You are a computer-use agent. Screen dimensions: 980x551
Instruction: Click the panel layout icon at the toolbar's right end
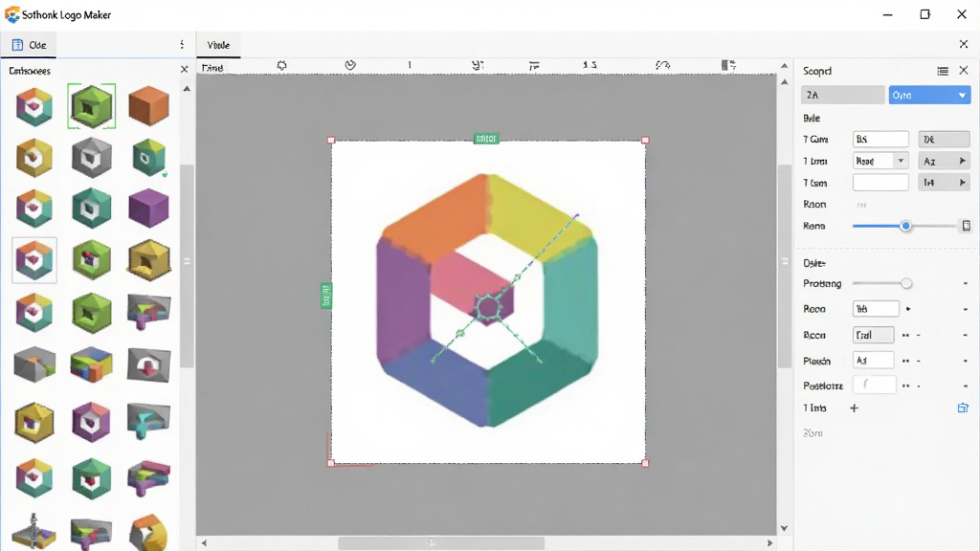click(x=728, y=65)
